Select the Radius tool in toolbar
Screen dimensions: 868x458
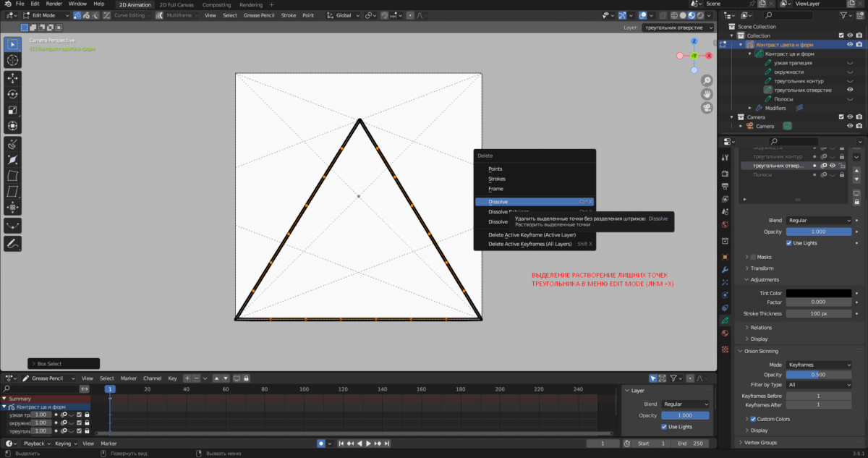[13, 160]
